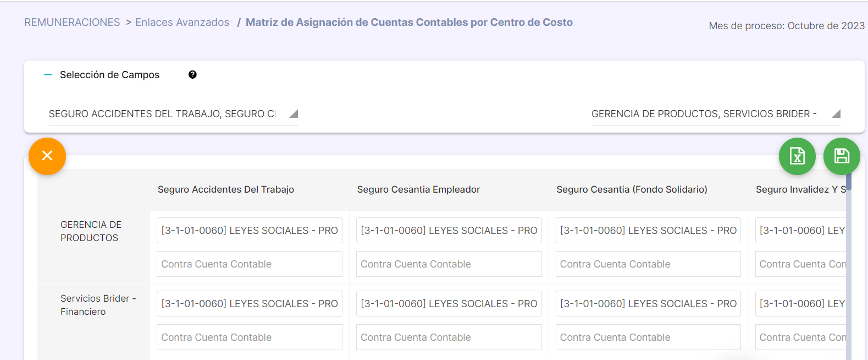Click Contra Cuenta Contable under Gerencia Seguro Accidentes
The width and height of the screenshot is (868, 360).
[250, 264]
